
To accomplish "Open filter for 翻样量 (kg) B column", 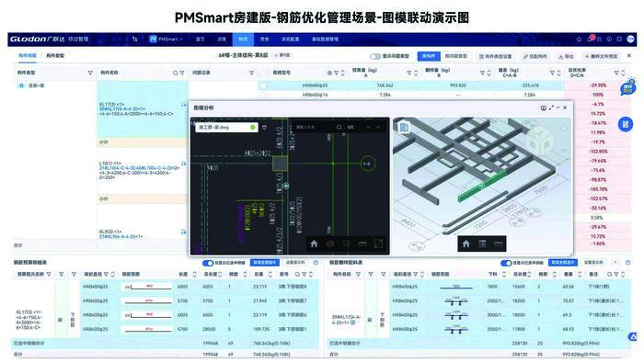I will click(x=482, y=73).
